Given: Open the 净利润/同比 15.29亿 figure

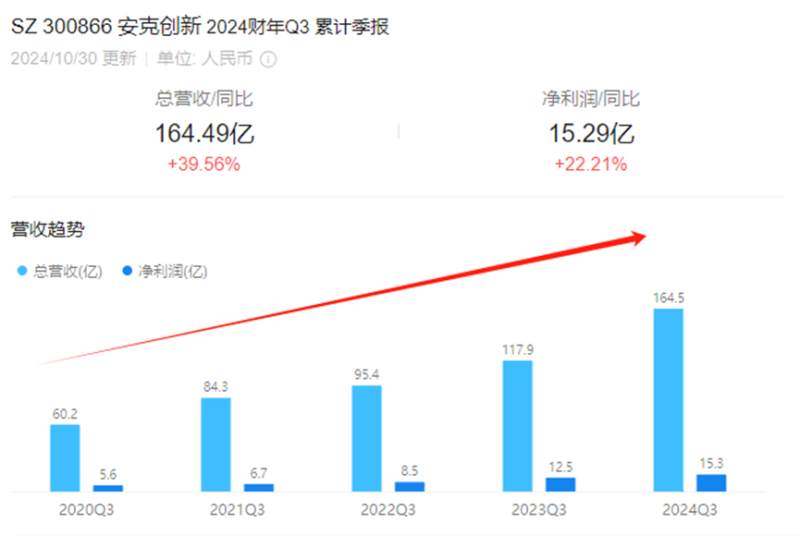Looking at the screenshot, I should click(x=591, y=133).
